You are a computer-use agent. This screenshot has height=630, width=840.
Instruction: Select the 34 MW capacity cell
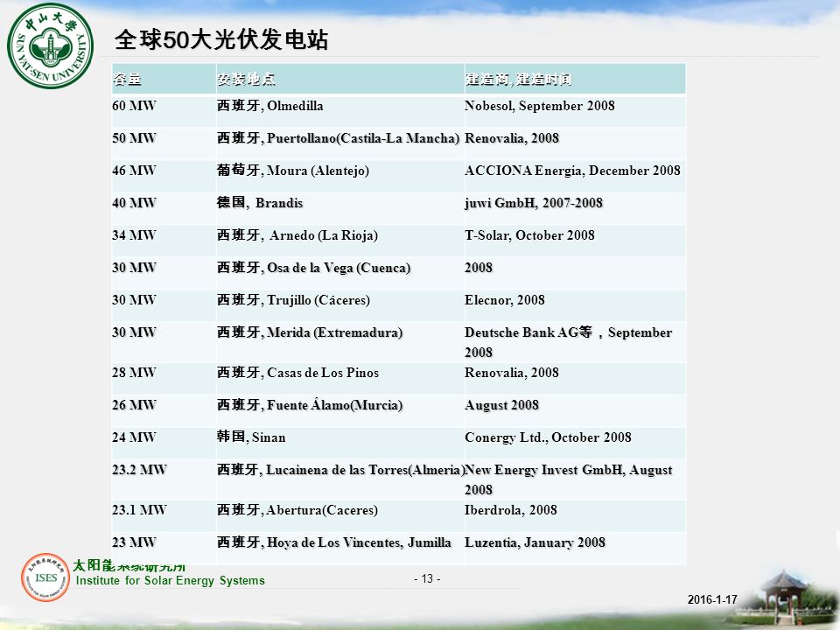[x=164, y=240]
